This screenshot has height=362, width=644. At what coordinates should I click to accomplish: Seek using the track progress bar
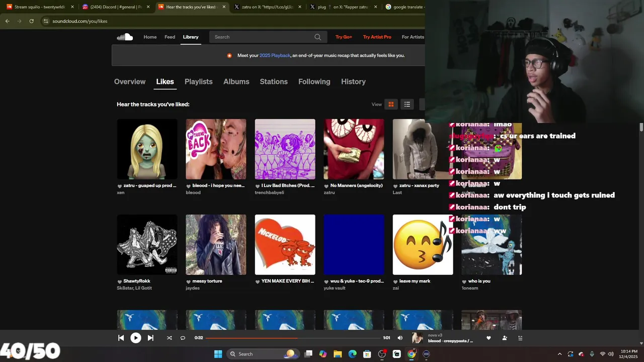(293, 338)
